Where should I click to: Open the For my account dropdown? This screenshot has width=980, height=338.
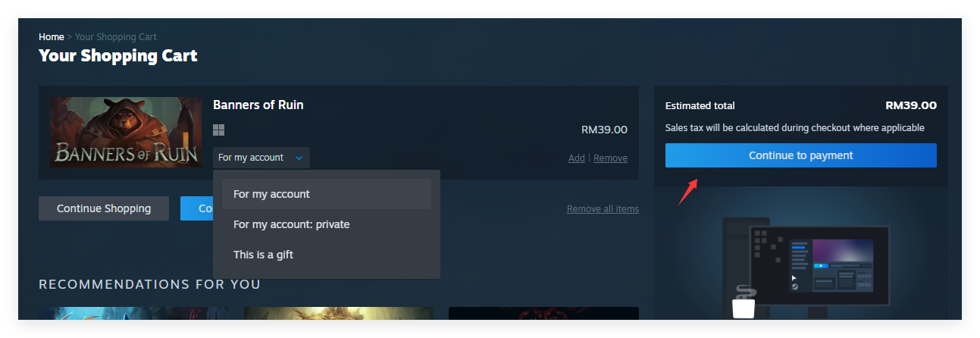click(x=261, y=158)
